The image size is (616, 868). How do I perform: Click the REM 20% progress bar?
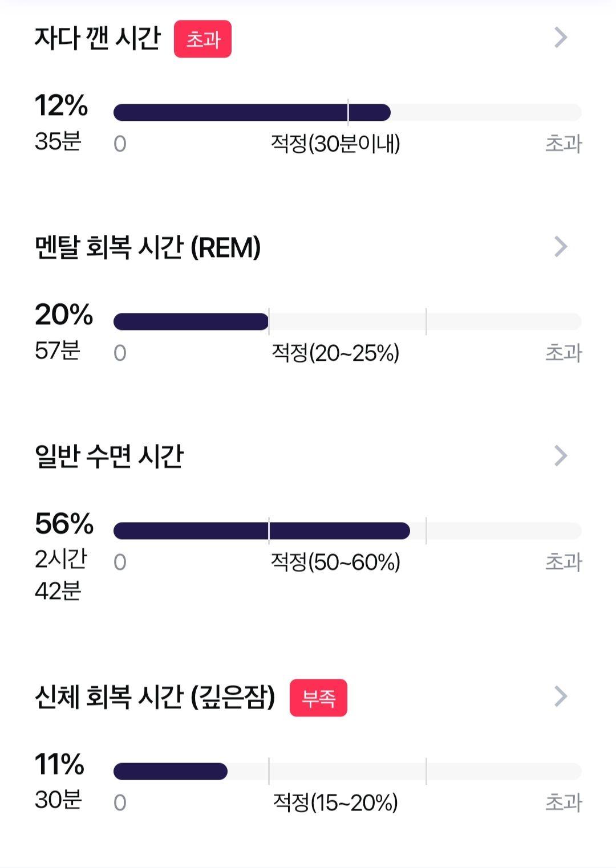[347, 321]
